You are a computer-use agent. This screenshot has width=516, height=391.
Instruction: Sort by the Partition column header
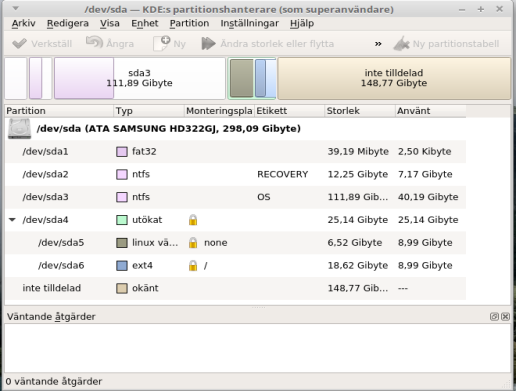click(59, 111)
